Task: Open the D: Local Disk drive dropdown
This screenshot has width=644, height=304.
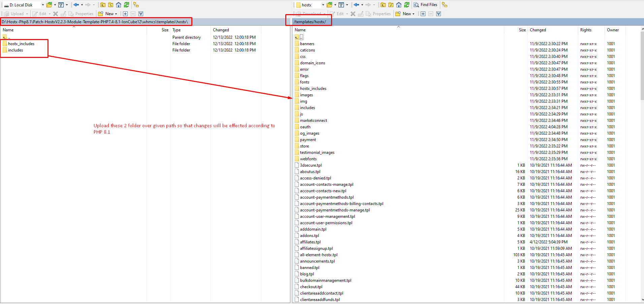Action: click(x=43, y=5)
